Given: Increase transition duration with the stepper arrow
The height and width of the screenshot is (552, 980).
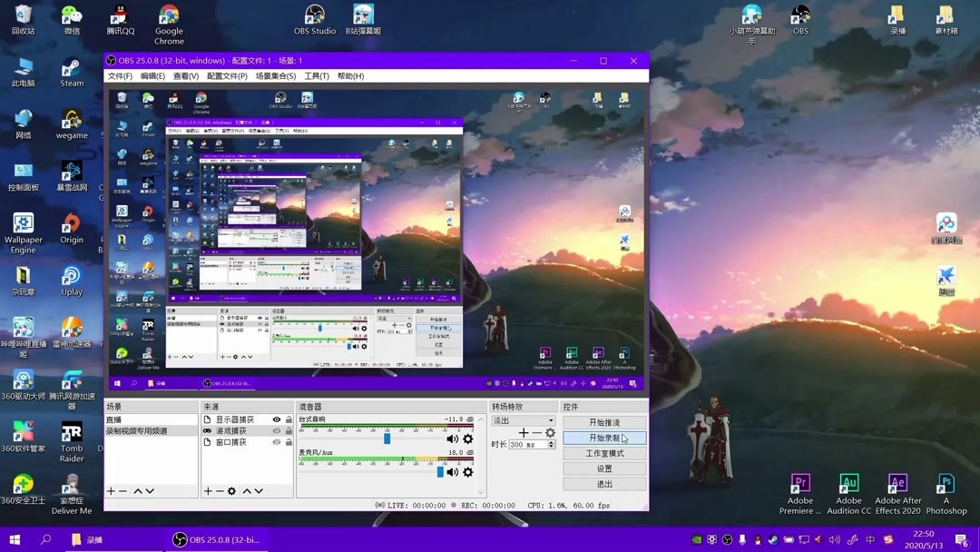Looking at the screenshot, I should coord(551,441).
